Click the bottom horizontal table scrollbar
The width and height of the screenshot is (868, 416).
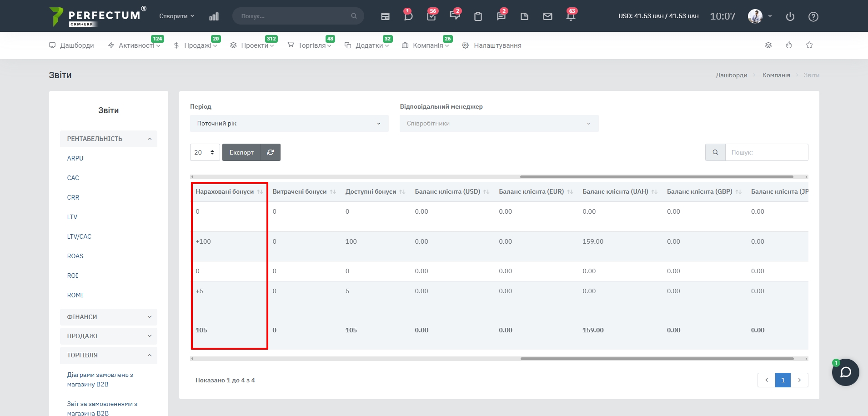[x=657, y=359]
